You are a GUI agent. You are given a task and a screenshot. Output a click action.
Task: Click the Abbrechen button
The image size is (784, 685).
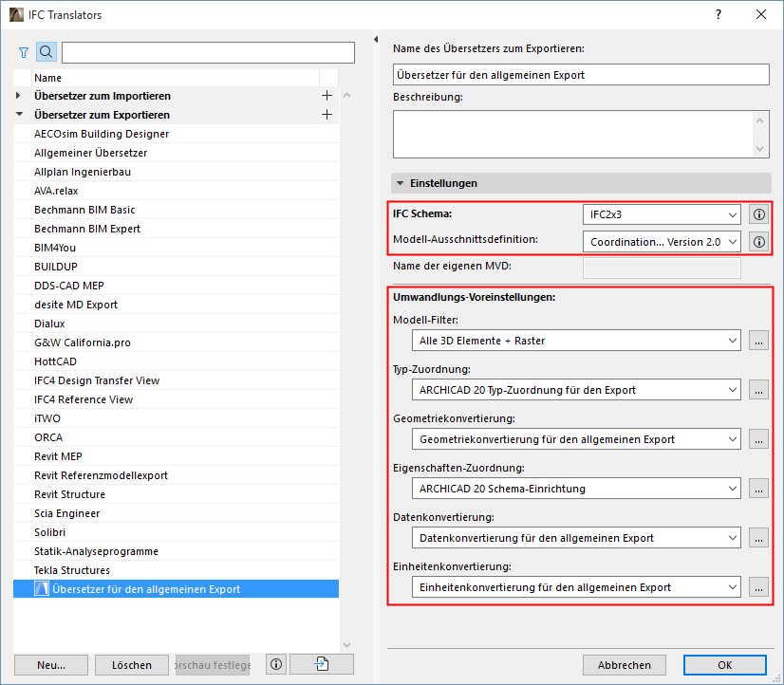[x=624, y=665]
